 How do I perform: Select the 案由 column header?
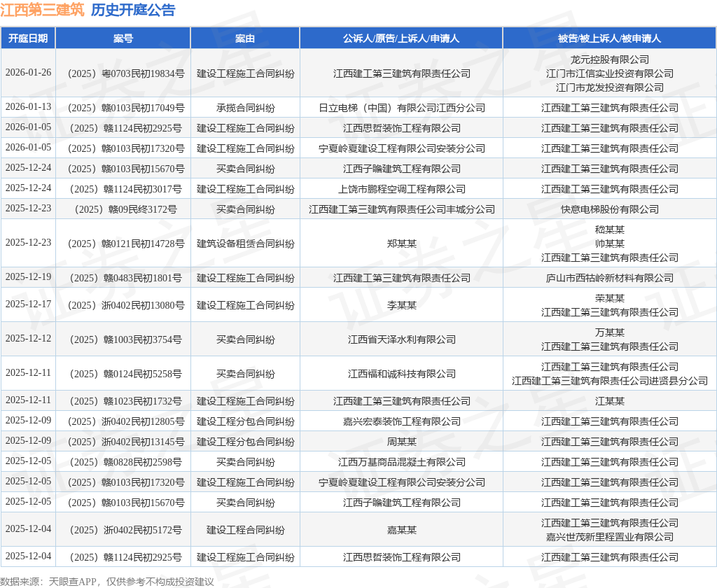pos(245,38)
